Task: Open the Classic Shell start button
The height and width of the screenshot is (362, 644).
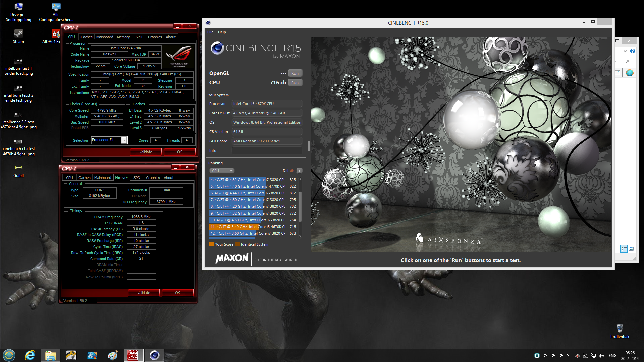Action: tap(9, 355)
